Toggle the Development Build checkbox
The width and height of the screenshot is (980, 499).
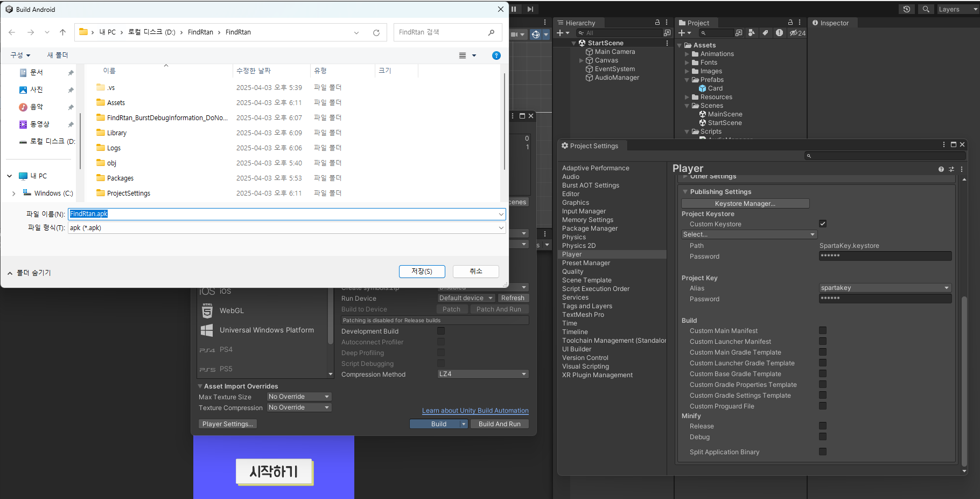[441, 331]
